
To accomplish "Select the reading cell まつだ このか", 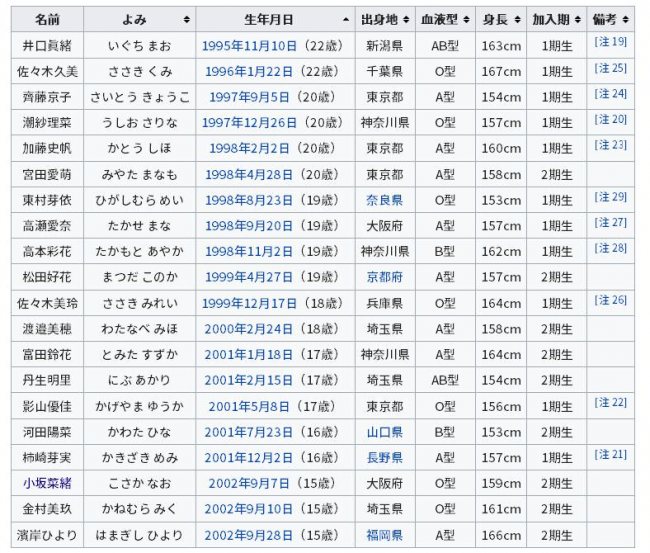I will [x=140, y=277].
